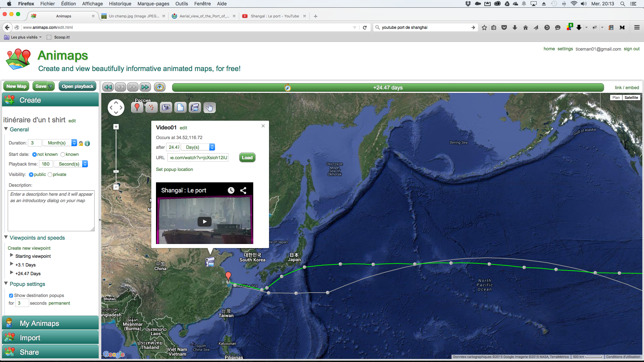Switch map to Plan view
The width and height of the screenshot is (644, 362).
[x=616, y=98]
